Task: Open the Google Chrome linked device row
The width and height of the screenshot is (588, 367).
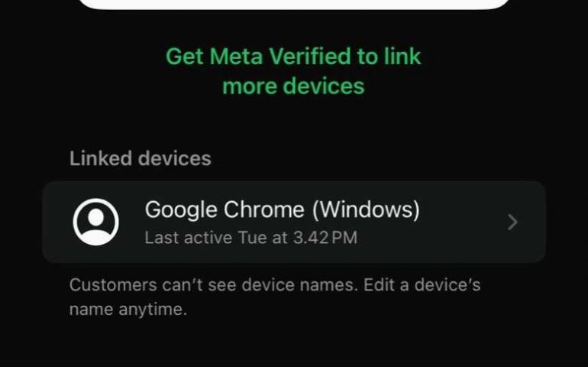Action: tap(294, 222)
